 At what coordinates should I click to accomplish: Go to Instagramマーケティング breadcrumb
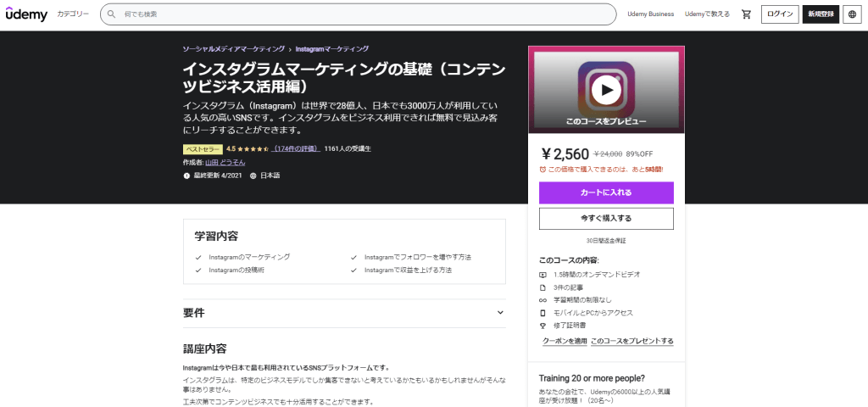pos(332,48)
